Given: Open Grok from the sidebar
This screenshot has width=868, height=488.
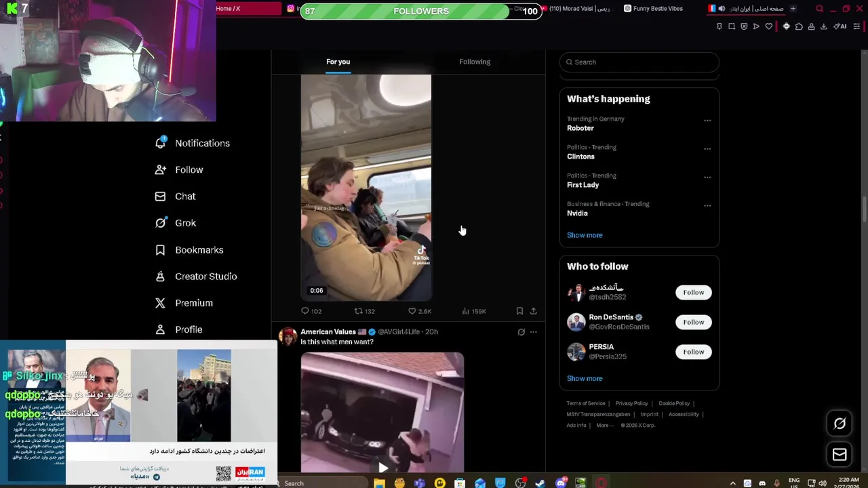Looking at the screenshot, I should click(x=176, y=223).
